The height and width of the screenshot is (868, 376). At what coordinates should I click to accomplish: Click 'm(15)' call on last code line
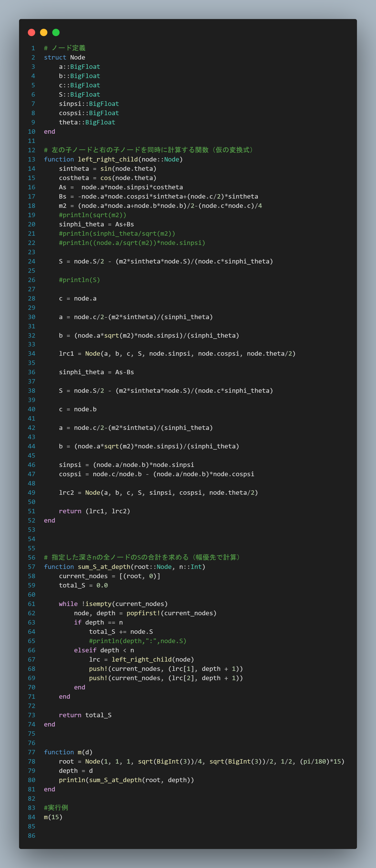coord(53,817)
